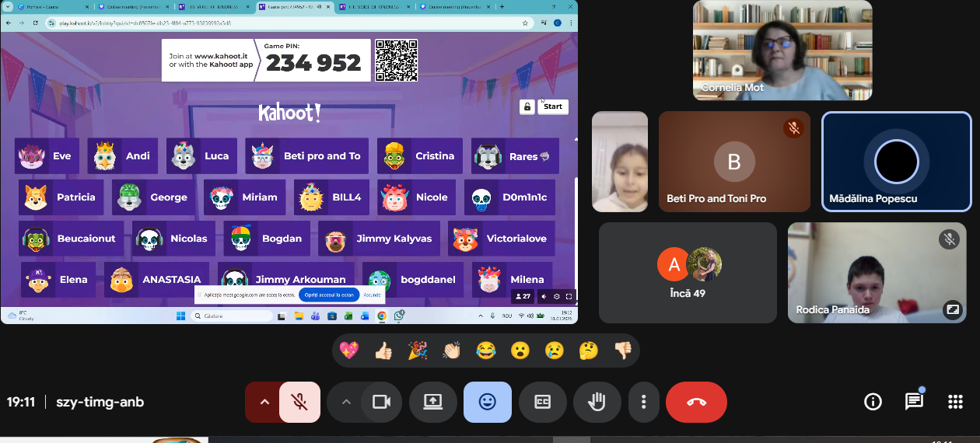Toggle Kahoot lobby sound speaker icon
Image resolution: width=980 pixels, height=443 pixels.
point(543,296)
